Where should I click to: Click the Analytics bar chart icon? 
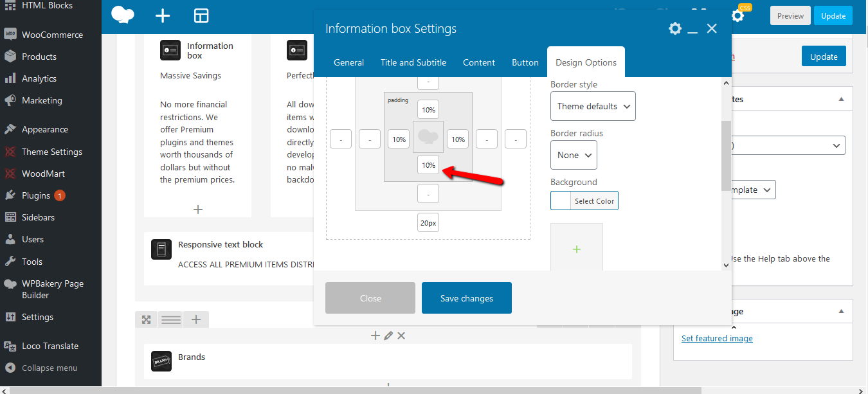pyautogui.click(x=10, y=78)
